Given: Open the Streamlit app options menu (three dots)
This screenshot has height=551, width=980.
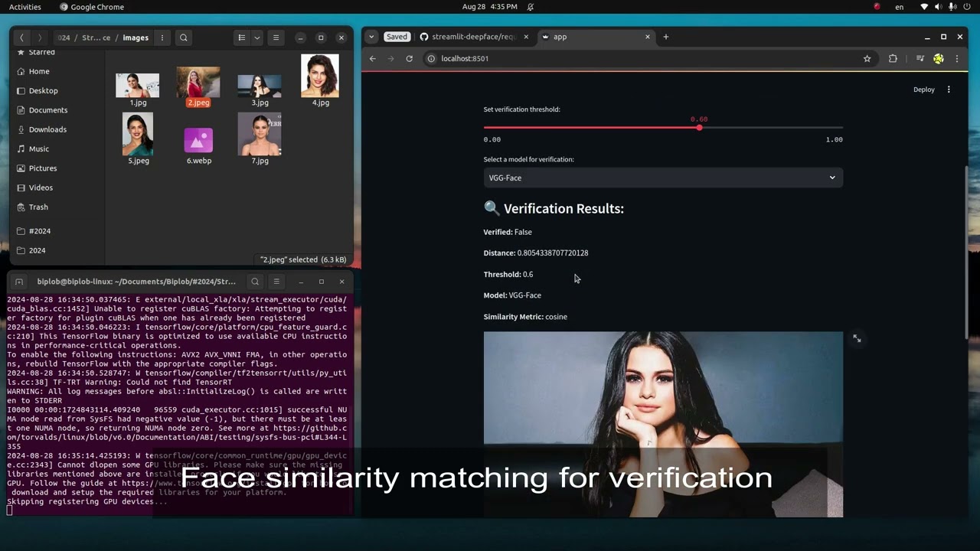Looking at the screenshot, I should click(949, 90).
